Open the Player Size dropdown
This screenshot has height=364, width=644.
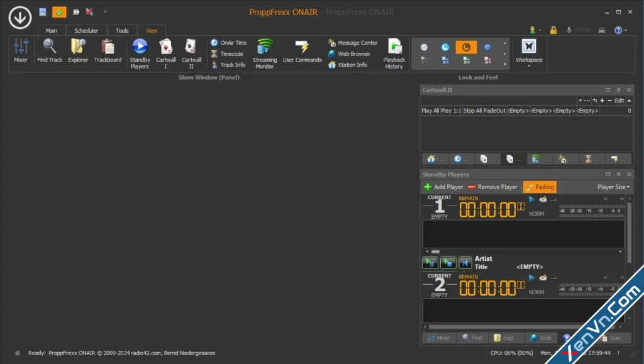click(x=613, y=187)
